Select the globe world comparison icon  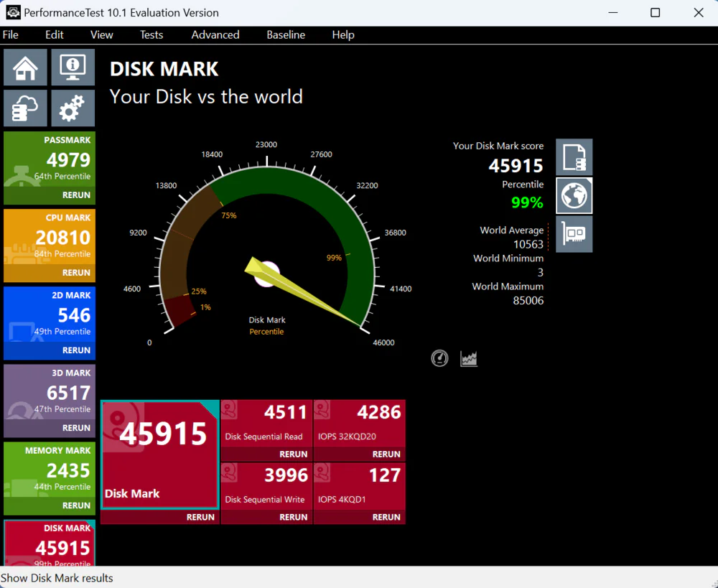[x=574, y=195]
